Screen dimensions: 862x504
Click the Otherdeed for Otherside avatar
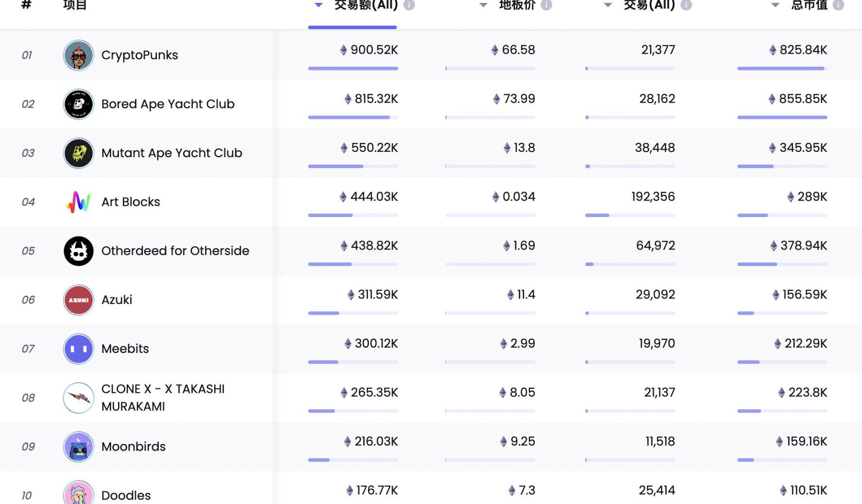(x=78, y=251)
